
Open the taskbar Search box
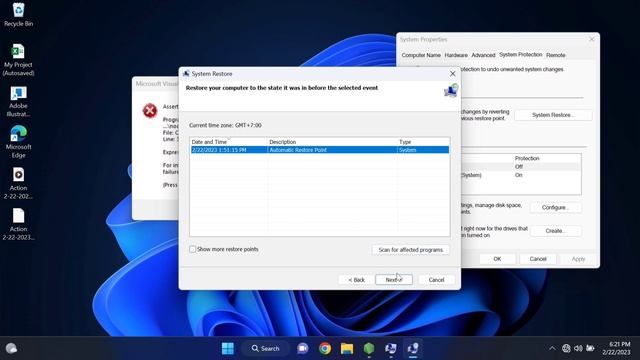click(x=265, y=348)
